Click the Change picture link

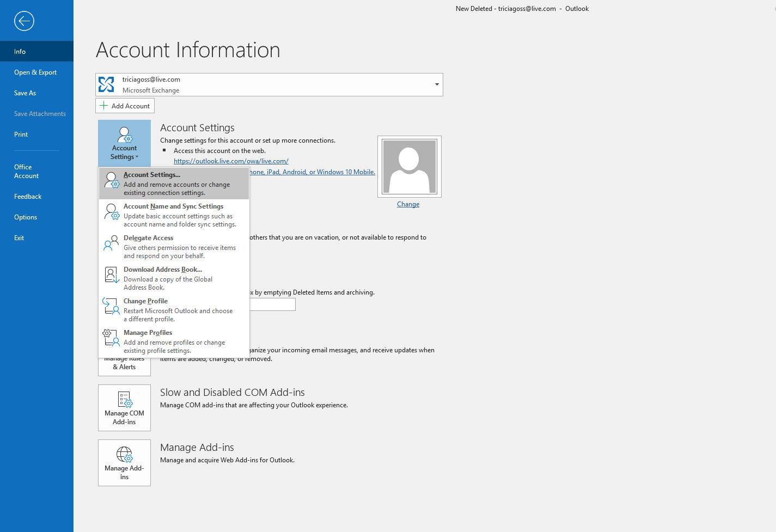[408, 204]
